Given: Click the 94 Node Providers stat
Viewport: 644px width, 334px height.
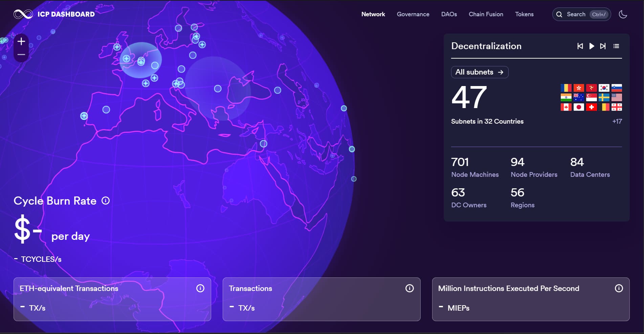Looking at the screenshot, I should (x=534, y=167).
